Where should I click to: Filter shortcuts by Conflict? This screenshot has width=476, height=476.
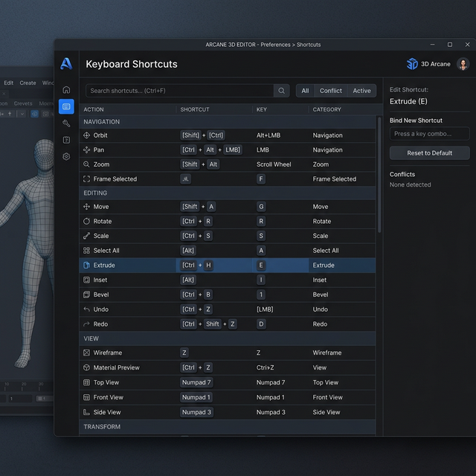(331, 91)
